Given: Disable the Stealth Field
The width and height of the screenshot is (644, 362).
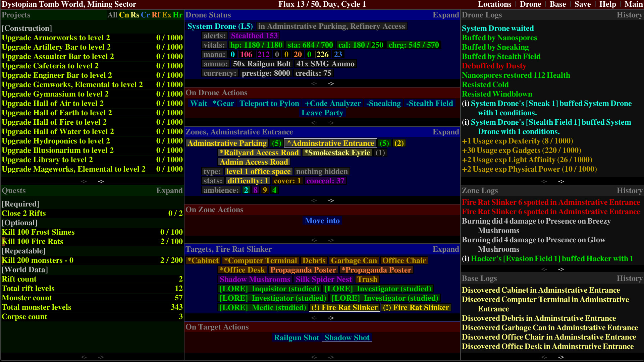Looking at the screenshot, I should (429, 104).
